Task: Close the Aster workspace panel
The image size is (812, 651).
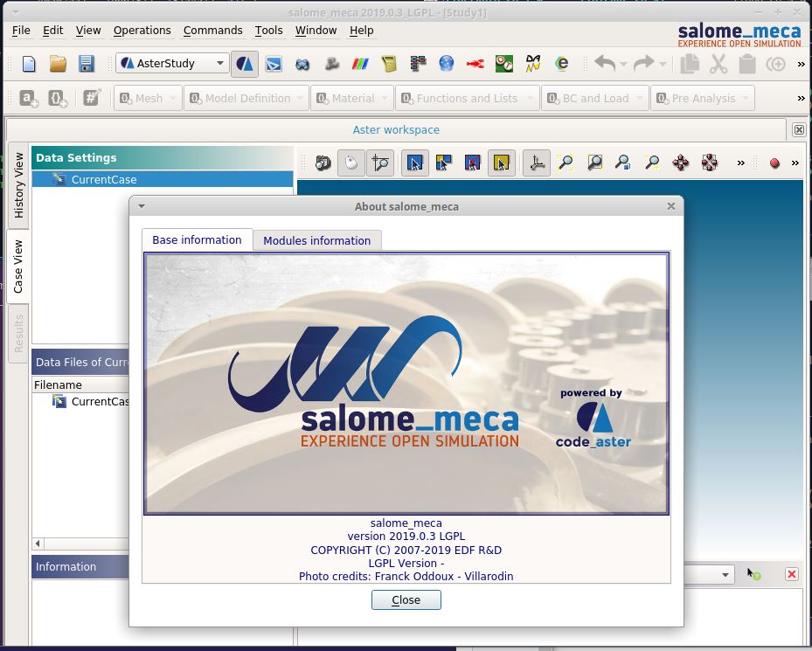Action: 799,129
